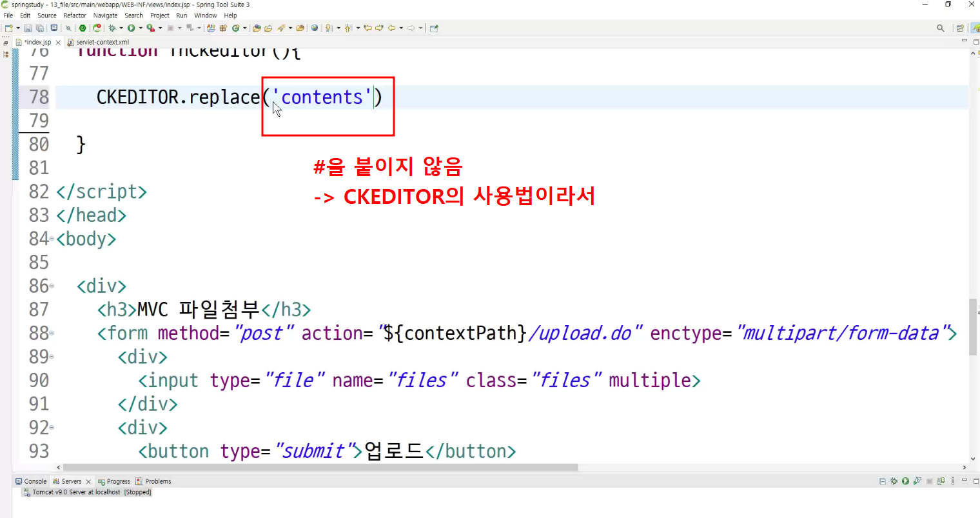Click the Next Annotation arrow icon
The height and width of the screenshot is (518, 980).
329,28
